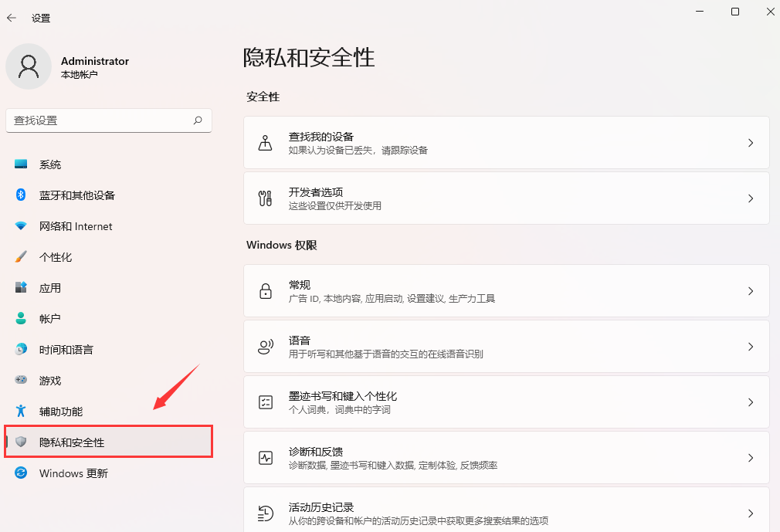Open 蓝牙和其他设备 via its Bluetooth icon
The width and height of the screenshot is (780, 532).
pos(22,195)
